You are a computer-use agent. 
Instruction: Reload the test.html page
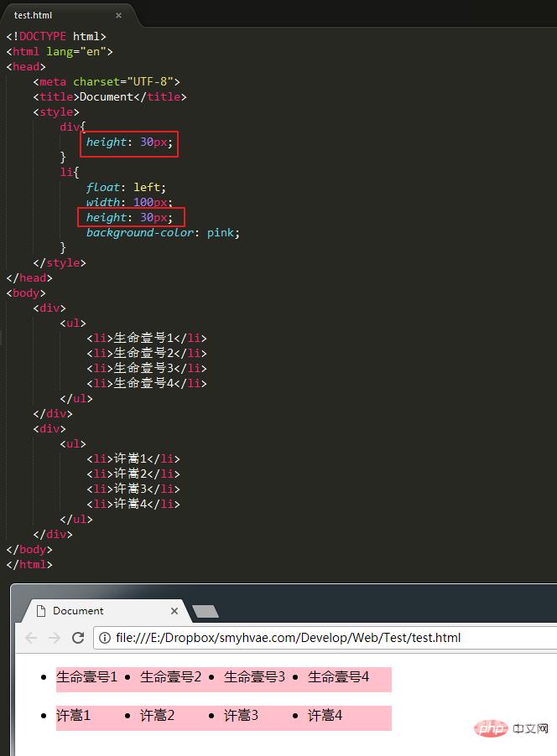[x=78, y=638]
